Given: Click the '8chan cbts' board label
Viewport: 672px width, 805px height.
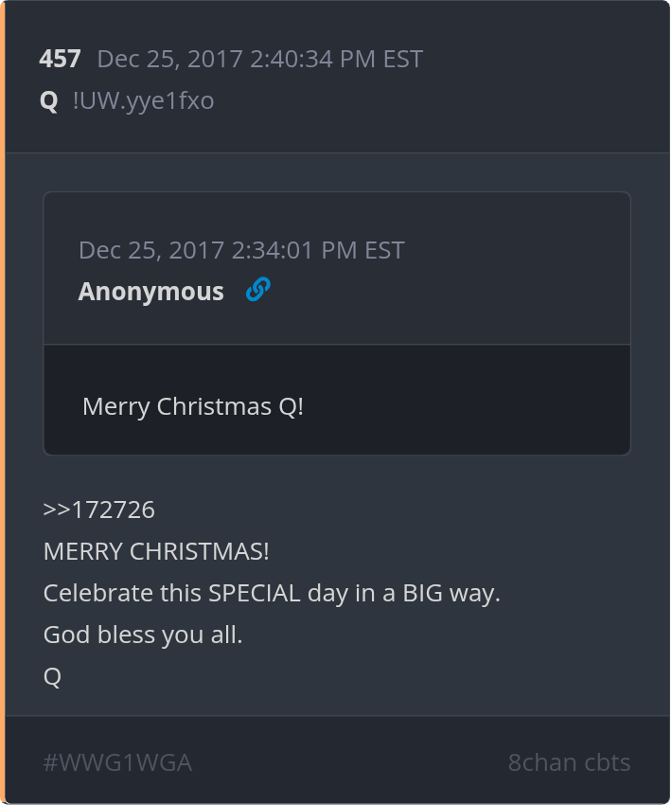Looking at the screenshot, I should click(569, 762).
